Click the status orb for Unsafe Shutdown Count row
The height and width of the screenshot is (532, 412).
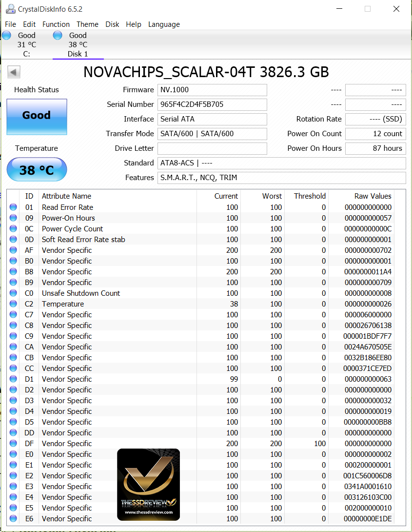click(x=13, y=293)
